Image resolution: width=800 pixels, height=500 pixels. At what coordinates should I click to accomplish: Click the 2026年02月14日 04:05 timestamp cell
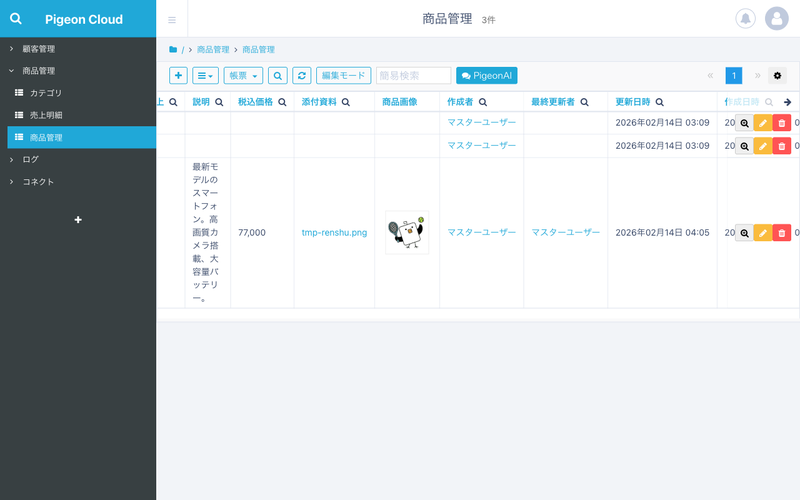pyautogui.click(x=662, y=233)
